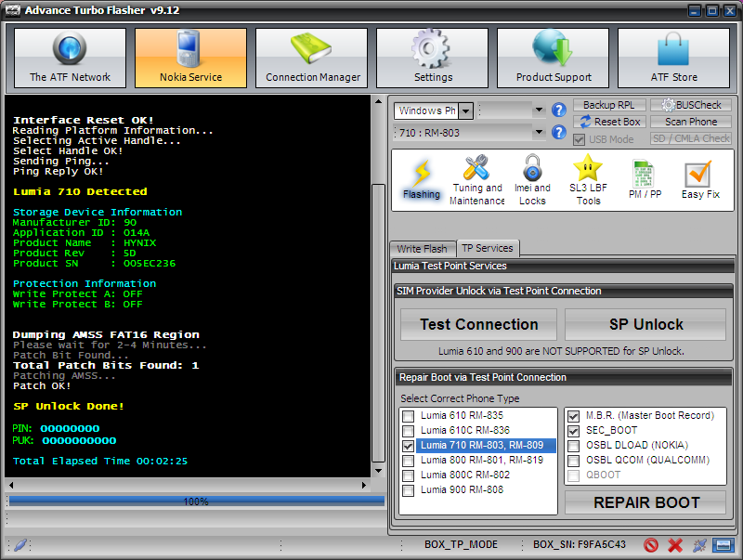Check OSBL QCOM (QUALCOMM)
The width and height of the screenshot is (743, 560).
pyautogui.click(x=573, y=461)
